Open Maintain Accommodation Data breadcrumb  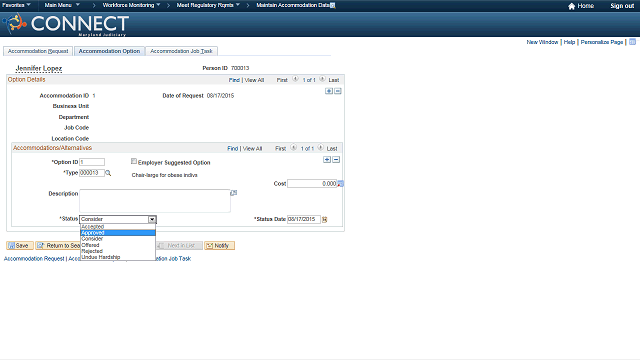(293, 5)
